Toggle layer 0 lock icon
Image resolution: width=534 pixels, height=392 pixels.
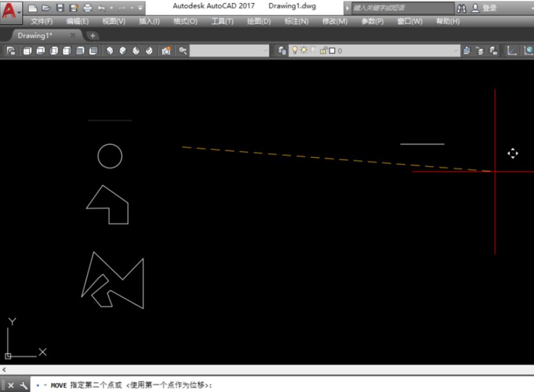coord(323,50)
